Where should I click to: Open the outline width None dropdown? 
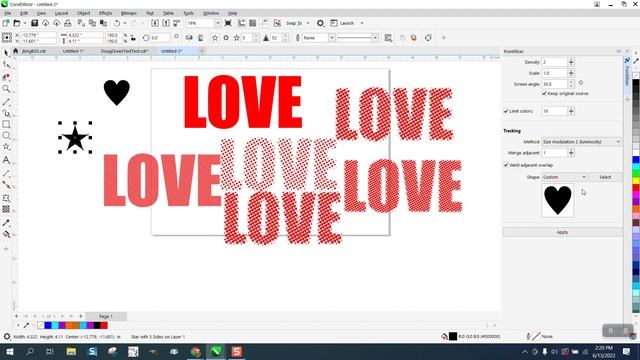click(x=331, y=38)
